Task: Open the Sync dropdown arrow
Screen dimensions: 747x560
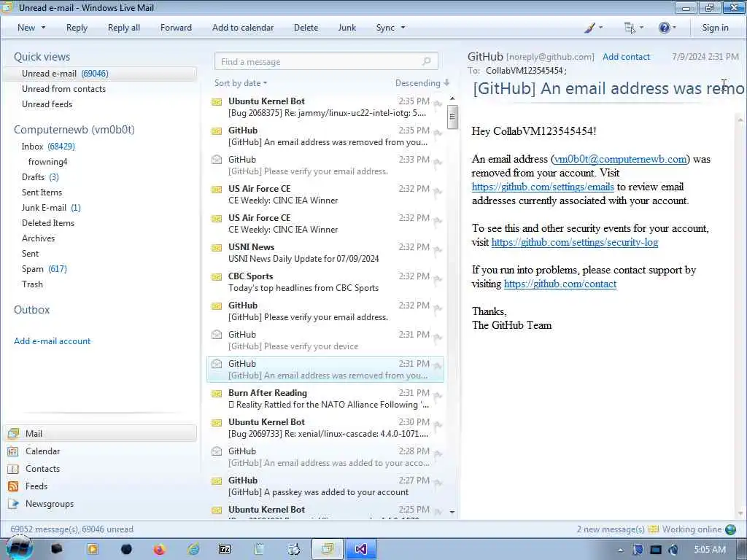Action: pyautogui.click(x=403, y=28)
